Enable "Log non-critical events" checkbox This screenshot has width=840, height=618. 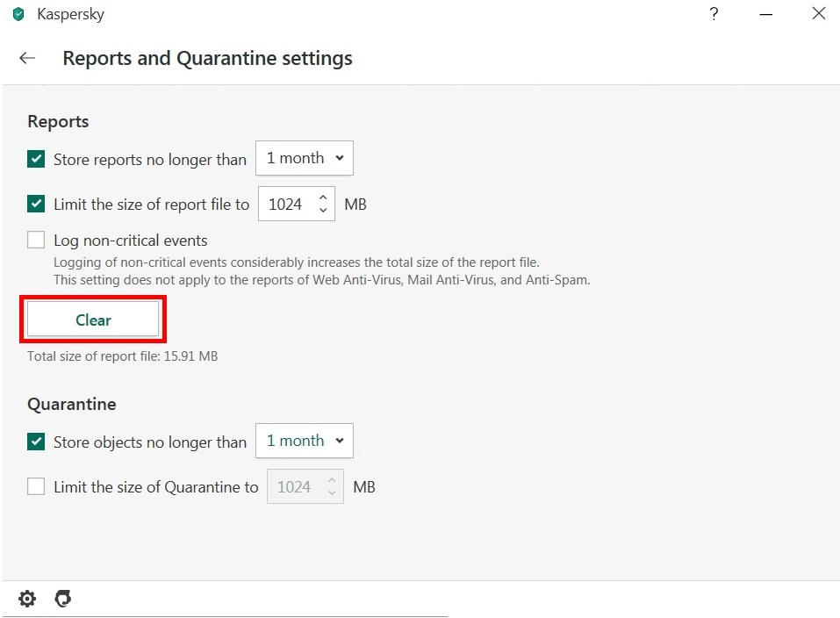(36, 240)
